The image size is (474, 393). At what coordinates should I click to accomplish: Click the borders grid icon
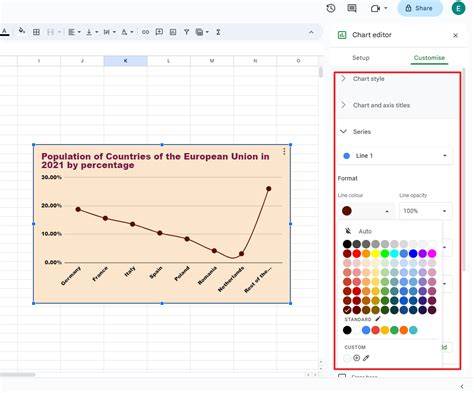[x=36, y=32]
